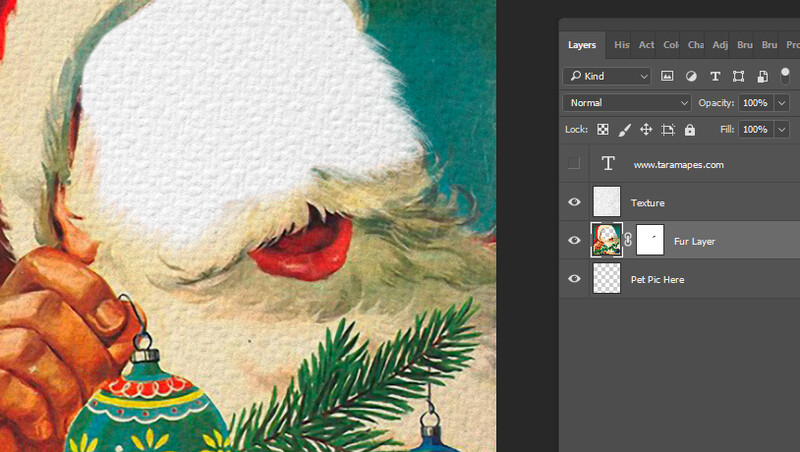Open the Opacity slider dropdown arrow

coord(782,103)
